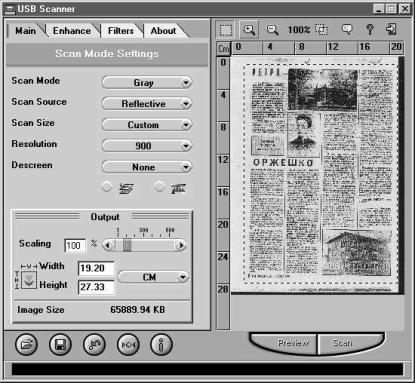Viewport: 415px width, 383px height.
Task: Select the second Descreen radio option
Action: pyautogui.click(x=159, y=187)
